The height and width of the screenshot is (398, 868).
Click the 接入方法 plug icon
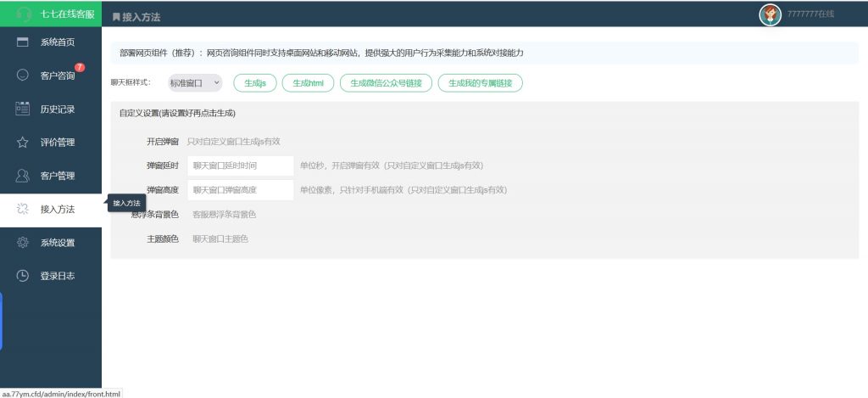[23, 209]
